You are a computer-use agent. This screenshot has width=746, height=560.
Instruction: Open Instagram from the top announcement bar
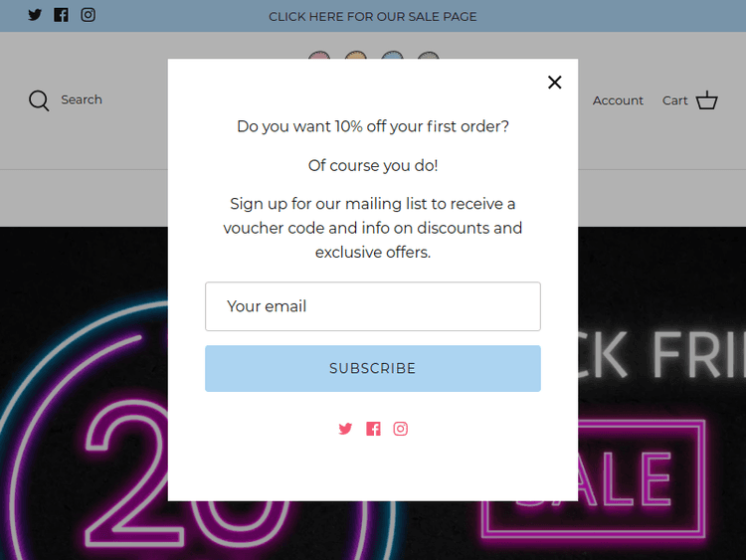tap(89, 15)
